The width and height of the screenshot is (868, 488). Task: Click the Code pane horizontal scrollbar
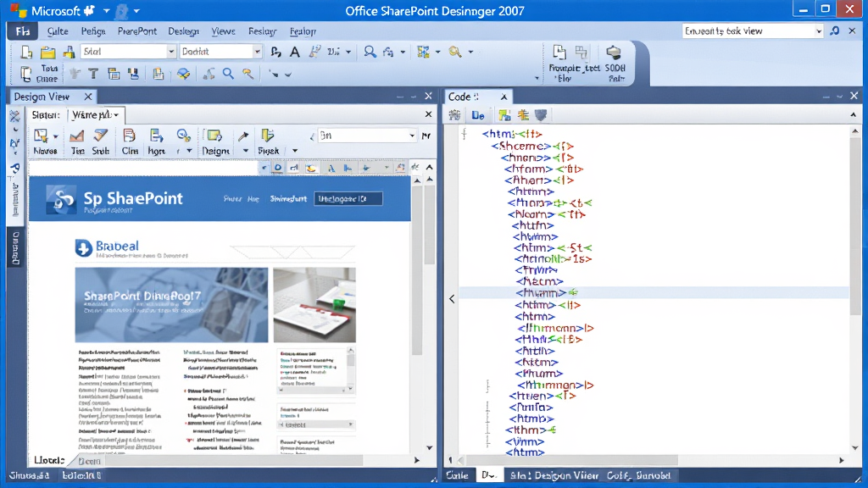[x=569, y=460]
